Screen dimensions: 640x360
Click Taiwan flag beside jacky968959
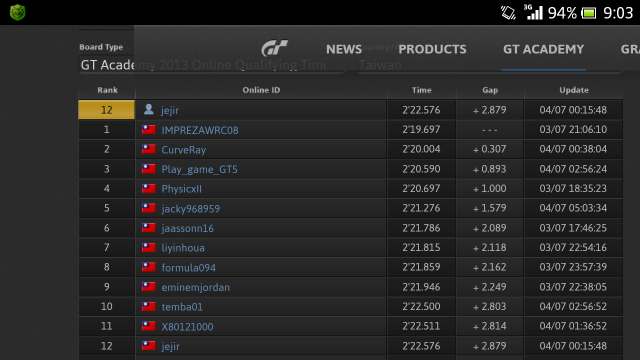(149, 208)
